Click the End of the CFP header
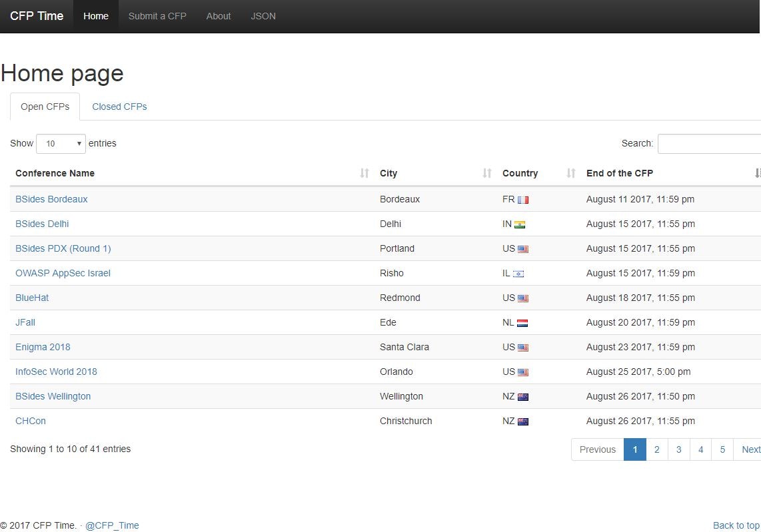Image resolution: width=761 pixels, height=532 pixels. 619,173
